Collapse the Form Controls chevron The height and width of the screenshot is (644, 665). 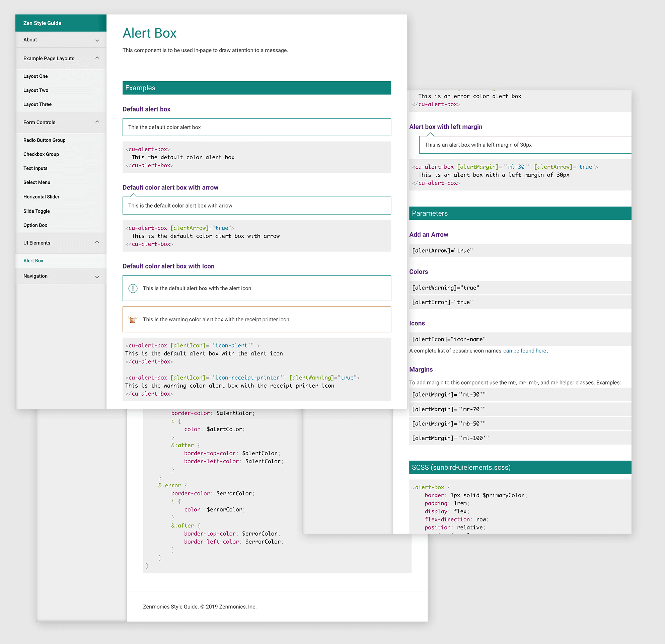coord(97,122)
